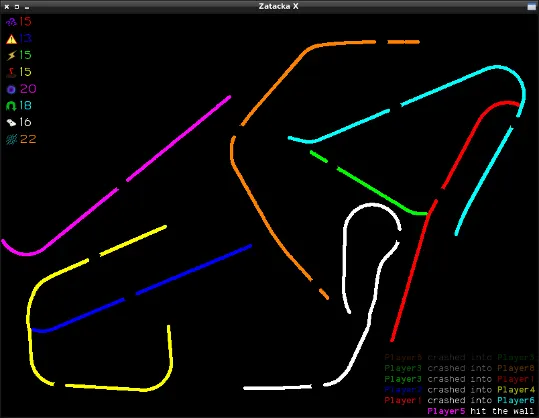Click magenta Player5 in the log
Screen dimensions: 539x418
click(446, 411)
